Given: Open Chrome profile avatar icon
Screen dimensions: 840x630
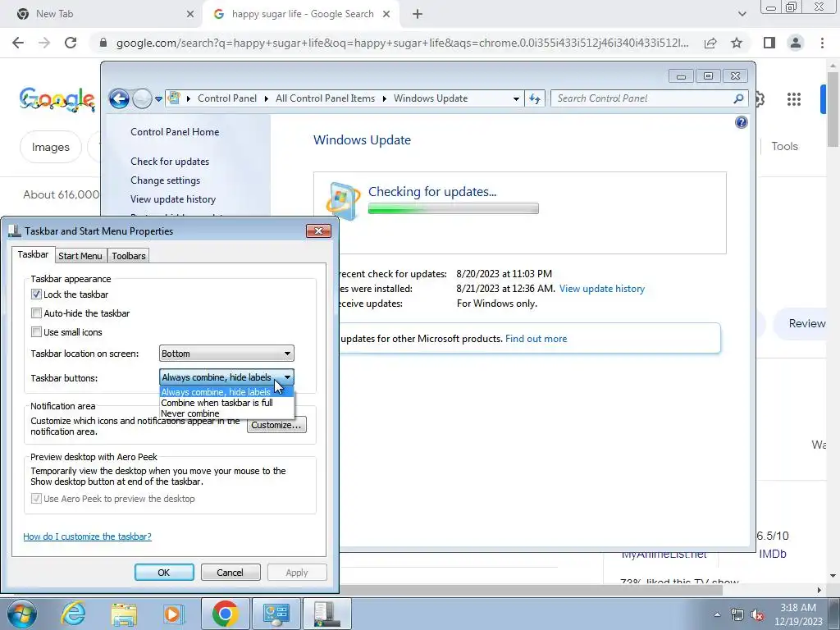Looking at the screenshot, I should (x=796, y=43).
